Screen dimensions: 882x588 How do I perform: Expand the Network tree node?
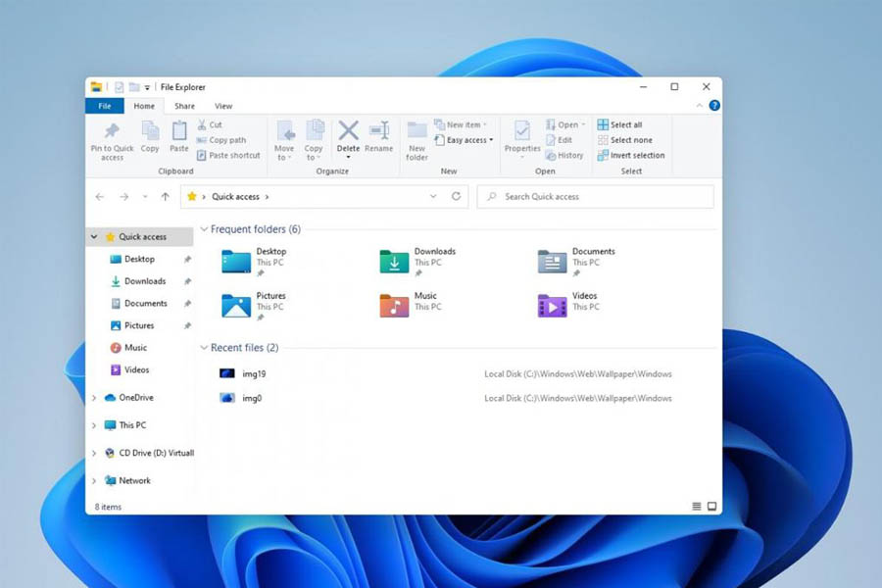tap(94, 481)
